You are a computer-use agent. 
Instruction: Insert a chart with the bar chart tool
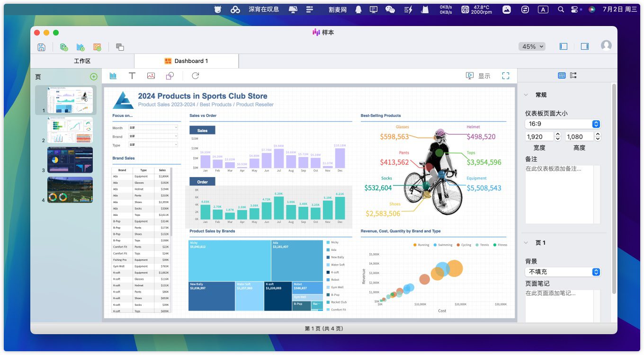(113, 76)
